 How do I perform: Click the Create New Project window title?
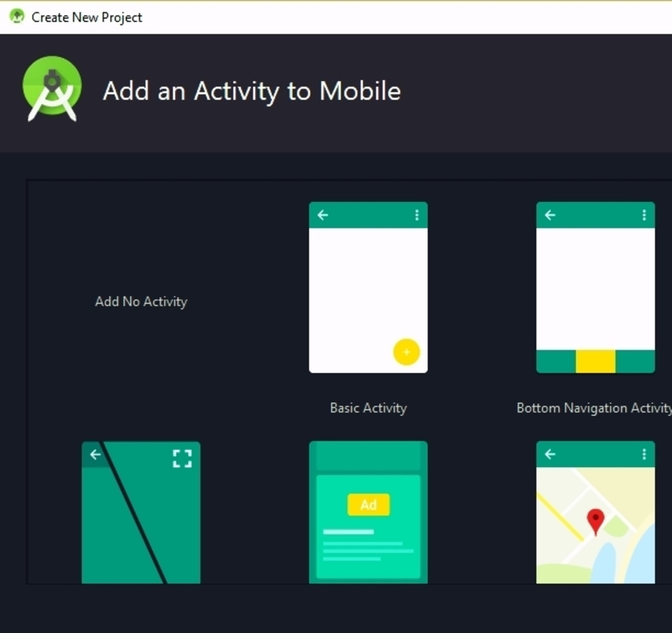pos(87,17)
